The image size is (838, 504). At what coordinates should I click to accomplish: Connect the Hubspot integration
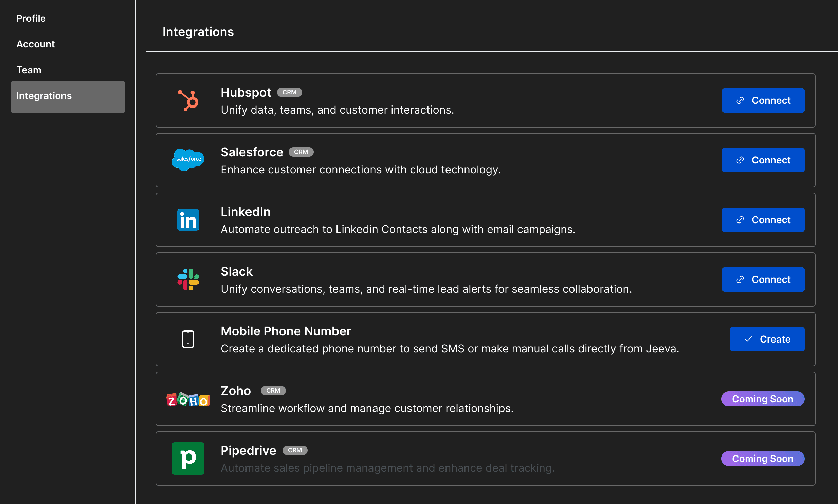point(763,100)
